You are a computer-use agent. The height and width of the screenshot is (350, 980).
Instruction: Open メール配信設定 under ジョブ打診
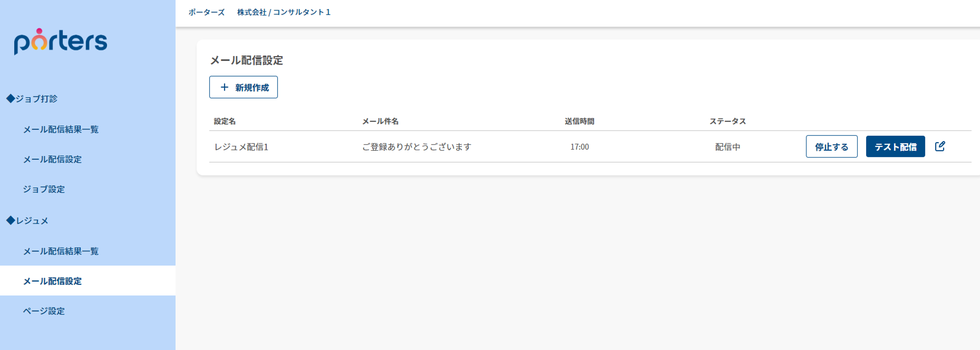tap(53, 160)
